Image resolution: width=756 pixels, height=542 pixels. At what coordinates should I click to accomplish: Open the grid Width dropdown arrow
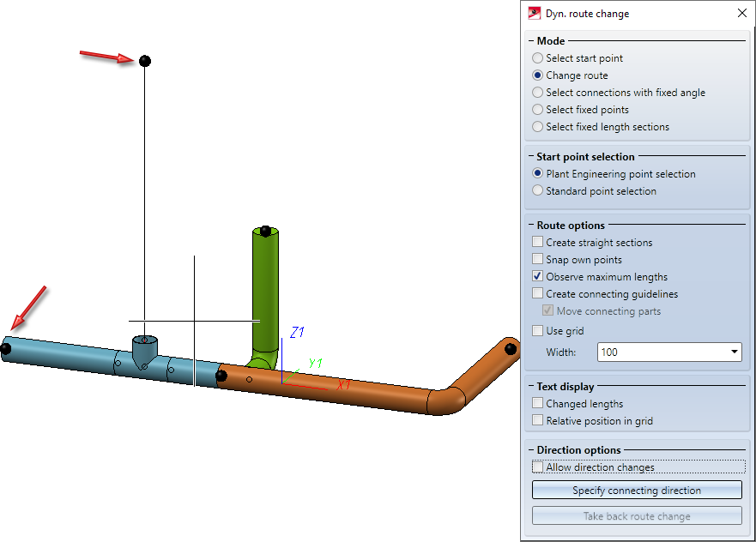click(734, 352)
